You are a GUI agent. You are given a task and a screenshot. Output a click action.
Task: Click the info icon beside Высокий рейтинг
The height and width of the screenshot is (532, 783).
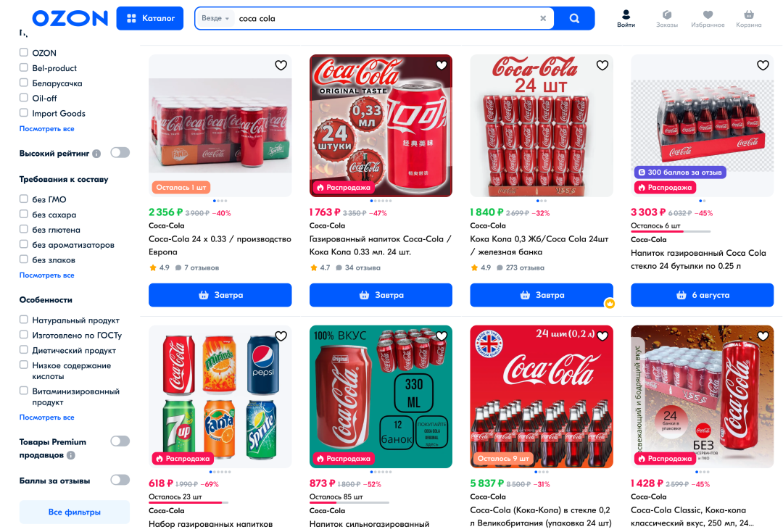pyautogui.click(x=96, y=154)
